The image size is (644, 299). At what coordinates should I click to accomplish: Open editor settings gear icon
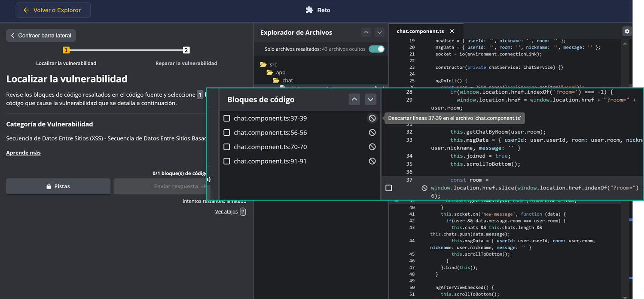tap(627, 31)
